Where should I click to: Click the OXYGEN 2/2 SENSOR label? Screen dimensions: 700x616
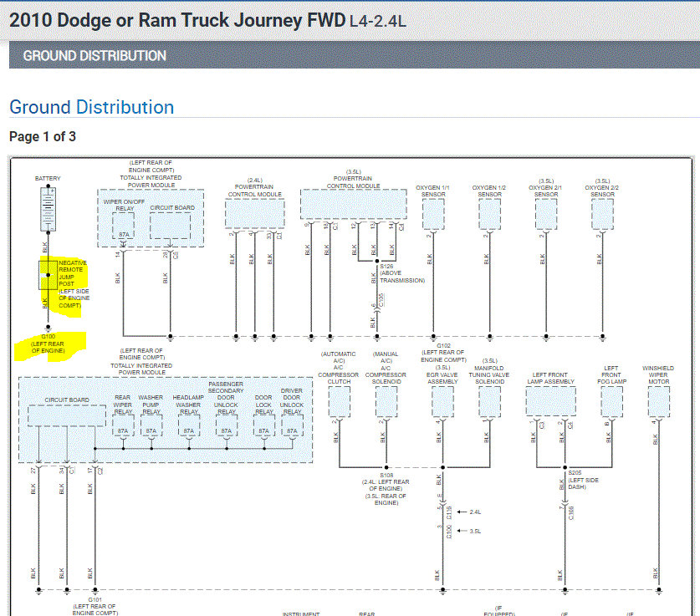click(x=602, y=188)
